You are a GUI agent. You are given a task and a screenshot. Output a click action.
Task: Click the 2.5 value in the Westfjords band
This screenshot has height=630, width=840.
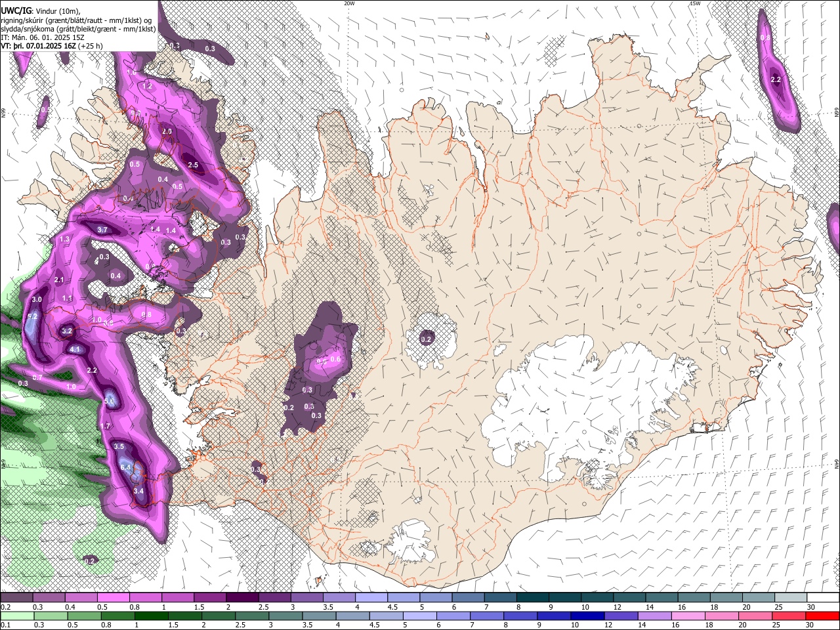(x=193, y=165)
